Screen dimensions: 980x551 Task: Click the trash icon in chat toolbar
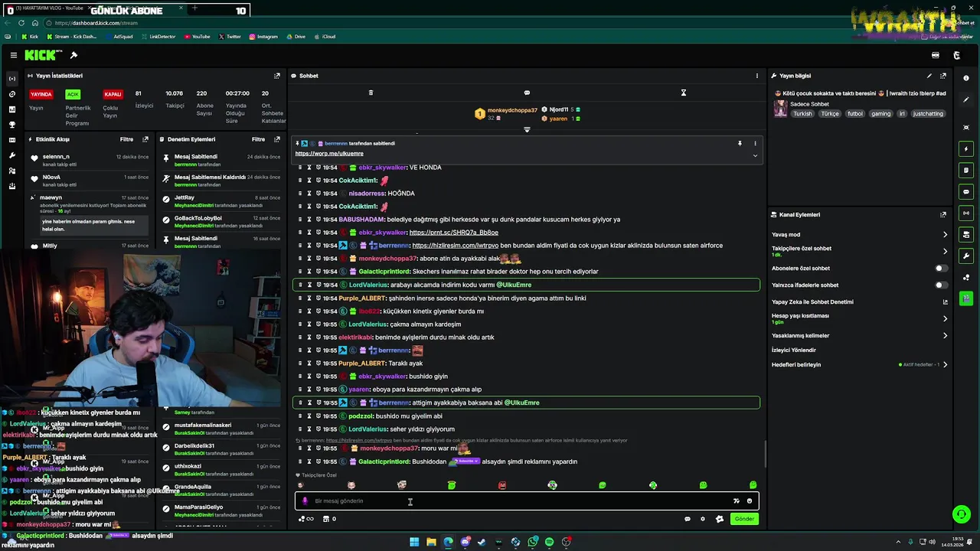coord(371,93)
